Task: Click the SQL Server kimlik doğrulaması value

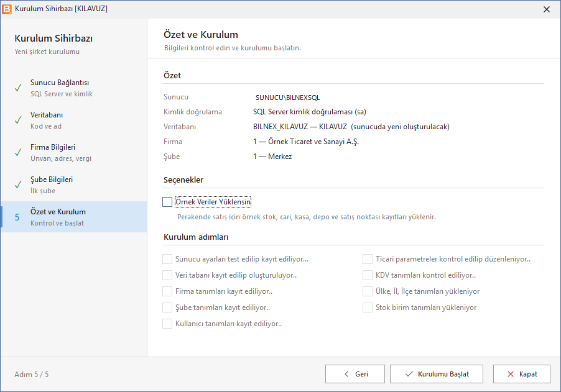Action: (310, 112)
